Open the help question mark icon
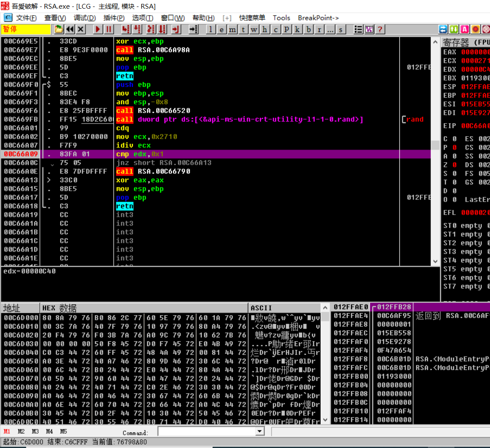Screen dimensions: 490x448 (x=380, y=29)
